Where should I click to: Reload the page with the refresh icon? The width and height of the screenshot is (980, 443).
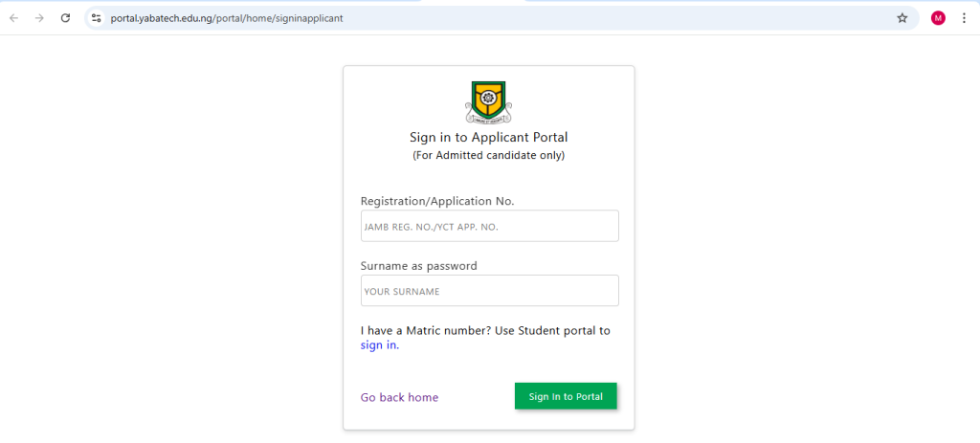coord(65,18)
